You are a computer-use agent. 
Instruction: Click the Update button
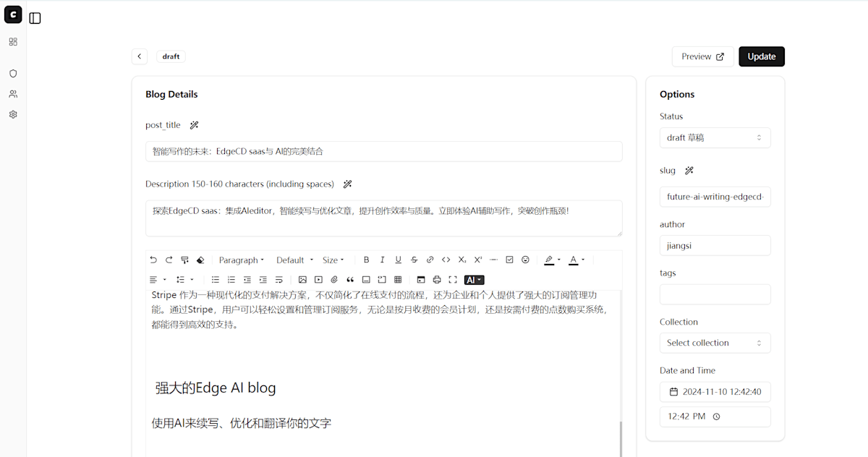[x=761, y=56]
